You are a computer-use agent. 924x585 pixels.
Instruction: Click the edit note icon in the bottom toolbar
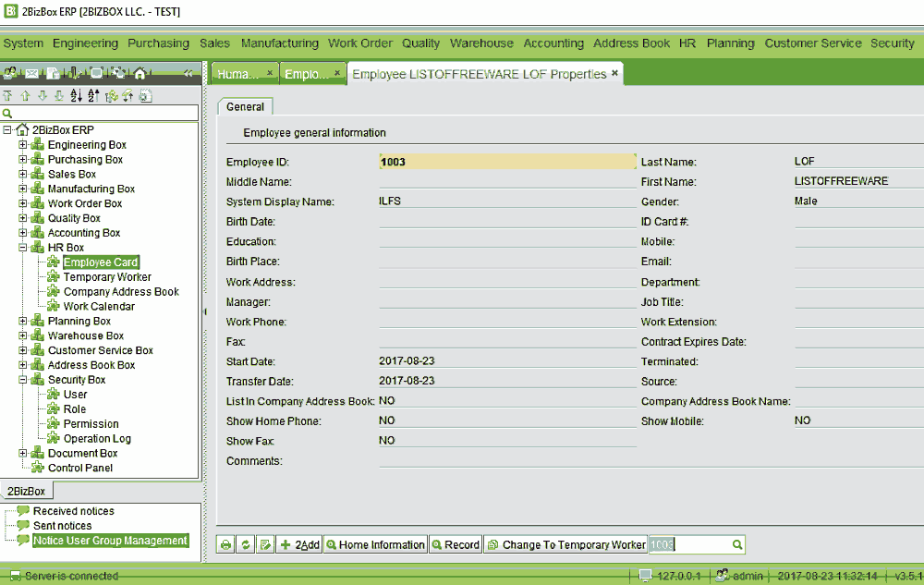coord(266,545)
